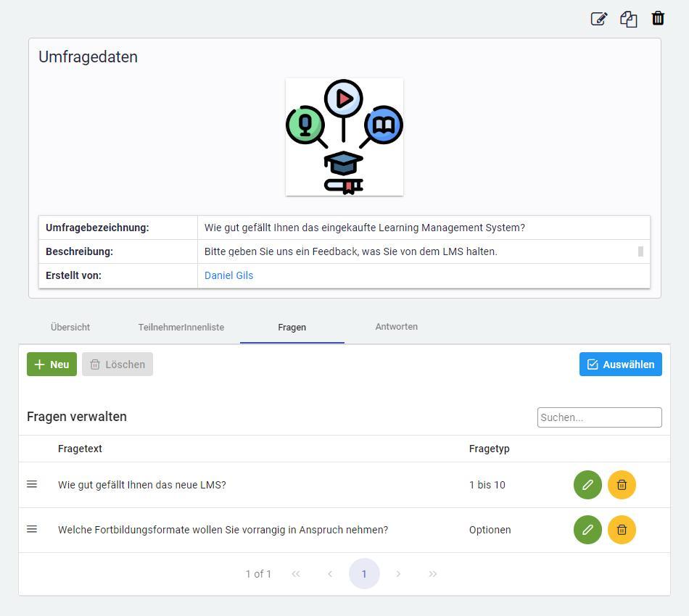The height and width of the screenshot is (616, 689).
Task: Delete the '1 bis 10' question row
Action: pyautogui.click(x=622, y=485)
